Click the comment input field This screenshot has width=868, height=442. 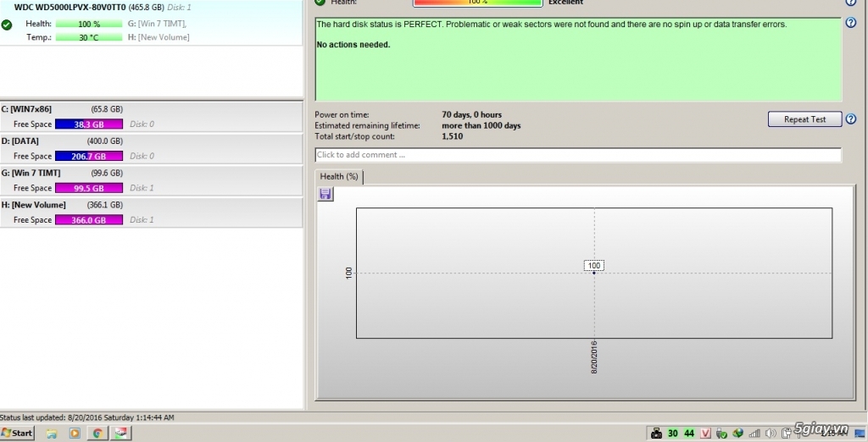point(577,155)
